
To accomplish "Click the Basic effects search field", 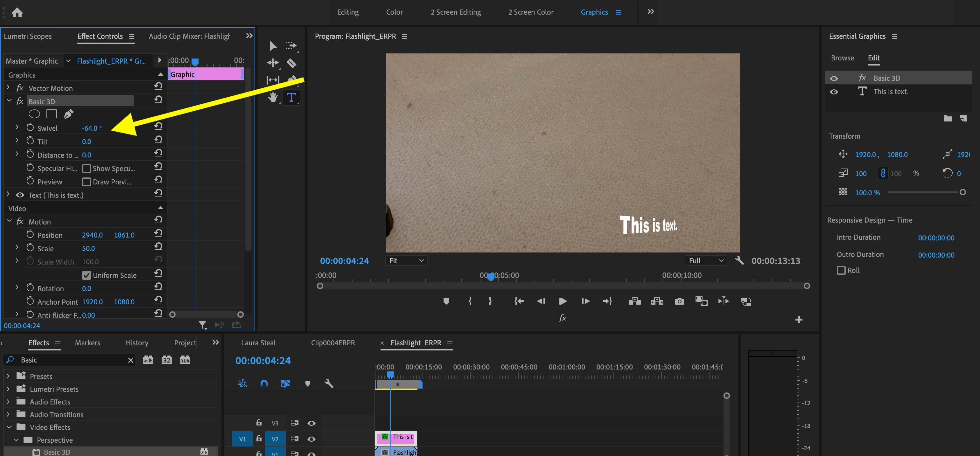I will (72, 360).
